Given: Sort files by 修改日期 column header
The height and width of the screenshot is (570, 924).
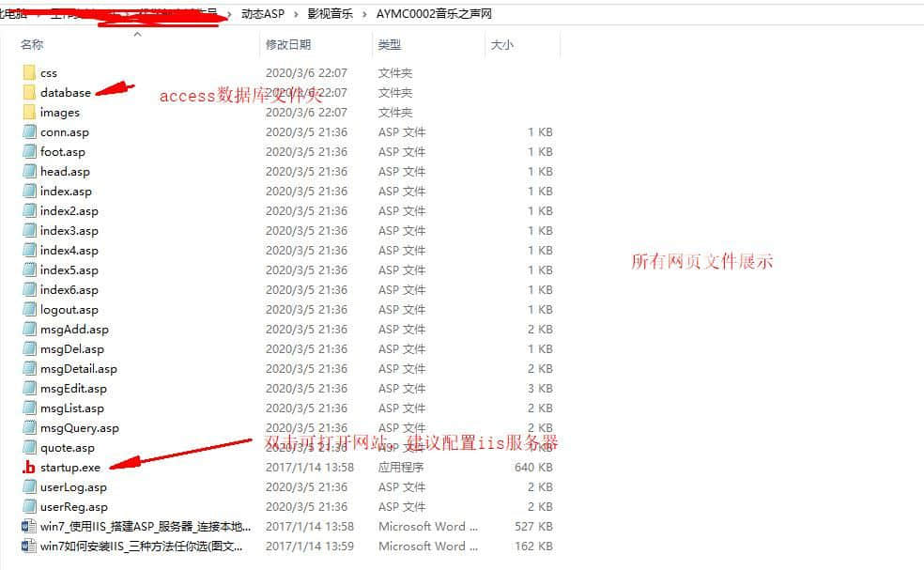Looking at the screenshot, I should [x=288, y=45].
